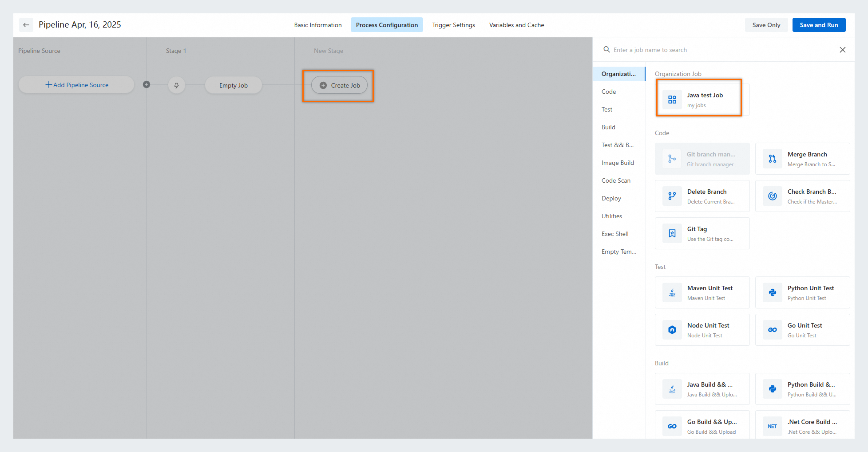Click the Save Only button

766,25
